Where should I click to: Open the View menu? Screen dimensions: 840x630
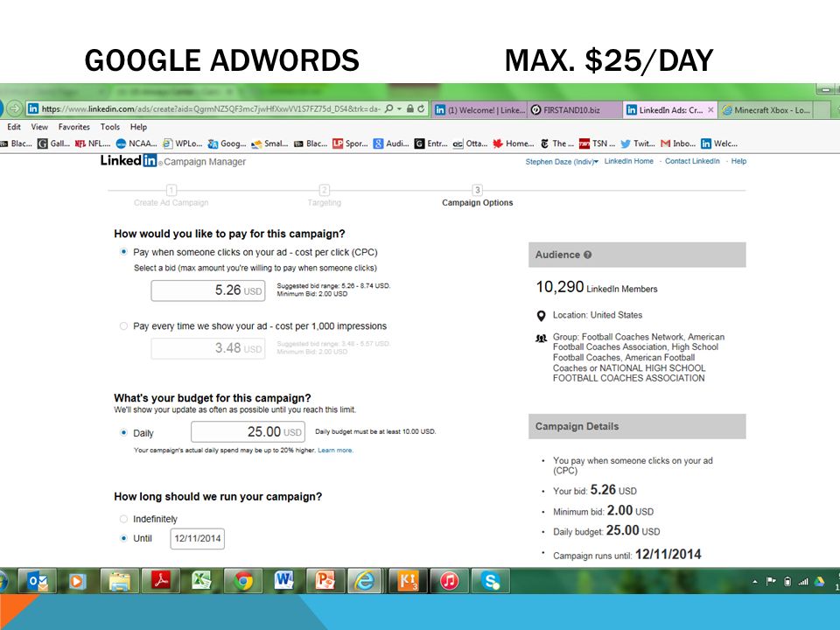(39, 127)
